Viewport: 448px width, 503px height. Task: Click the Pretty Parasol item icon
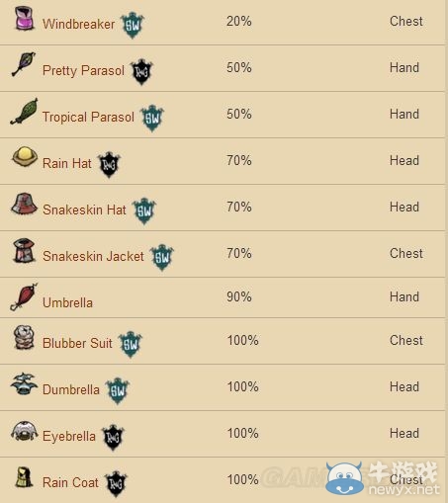[x=24, y=64]
